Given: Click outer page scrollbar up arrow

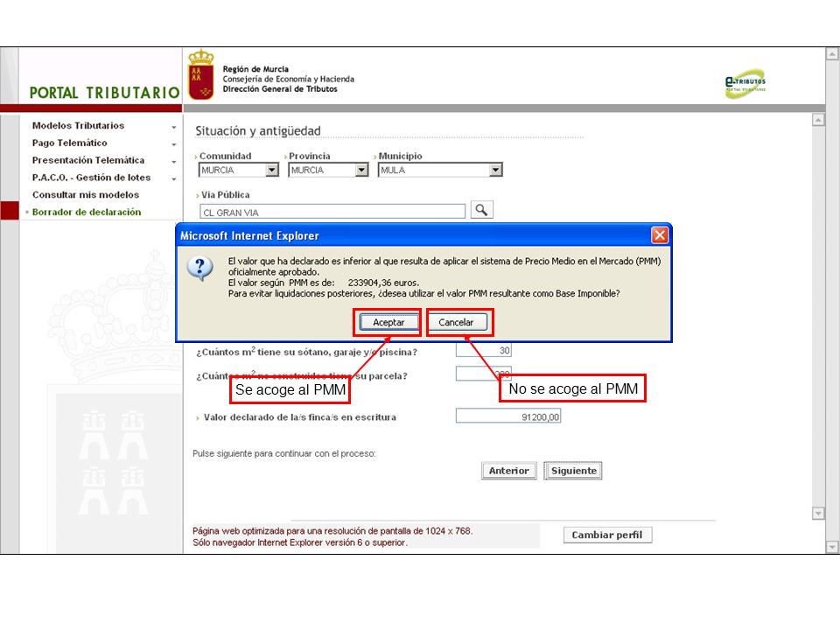Looking at the screenshot, I should [x=832, y=53].
